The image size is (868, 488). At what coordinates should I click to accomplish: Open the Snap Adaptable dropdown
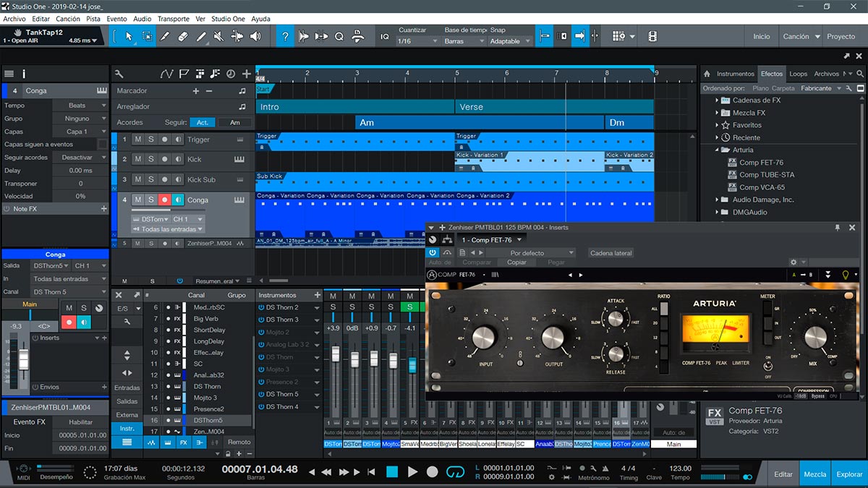tap(509, 41)
